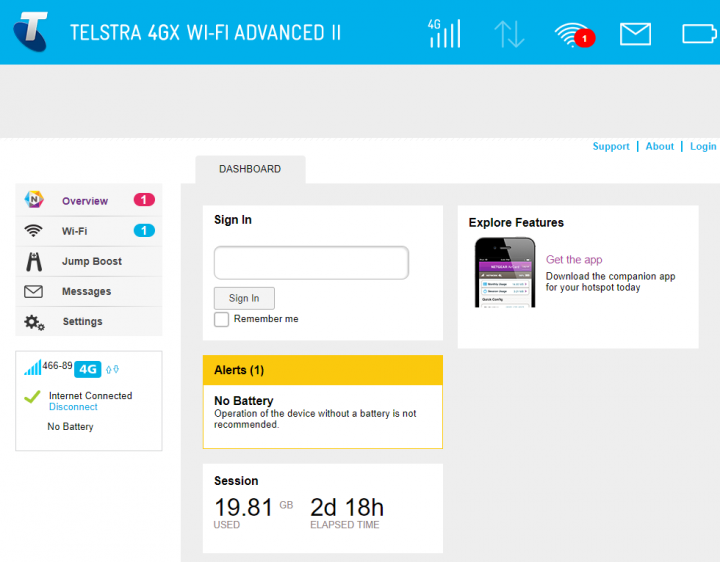The height and width of the screenshot is (562, 720).
Task: Focus the Sign In password field
Action: coord(311,263)
